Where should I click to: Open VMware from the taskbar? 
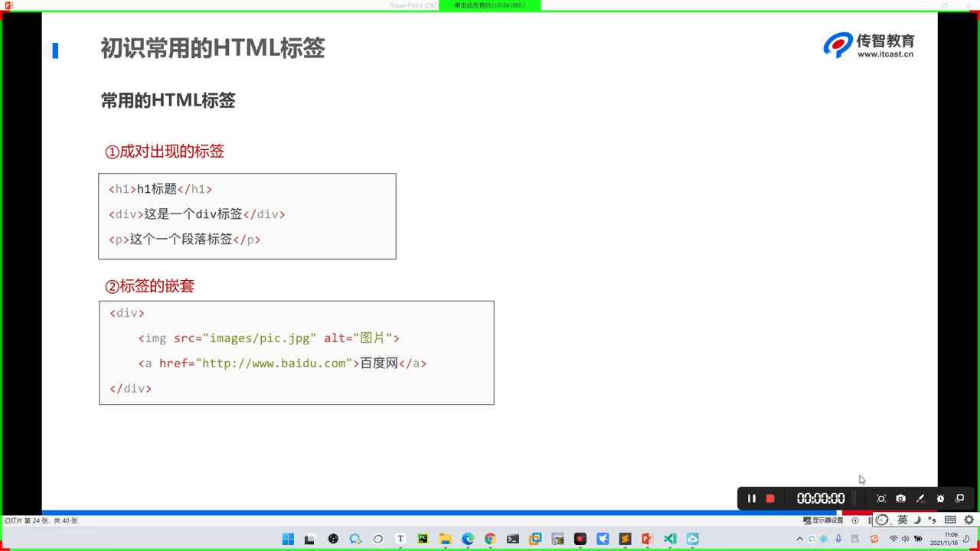click(x=535, y=539)
